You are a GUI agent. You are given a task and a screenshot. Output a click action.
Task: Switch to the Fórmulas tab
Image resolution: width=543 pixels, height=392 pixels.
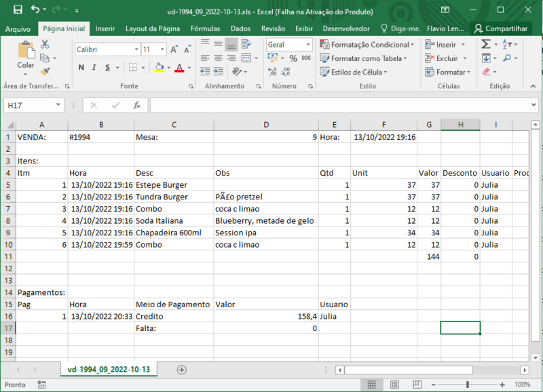coord(206,28)
